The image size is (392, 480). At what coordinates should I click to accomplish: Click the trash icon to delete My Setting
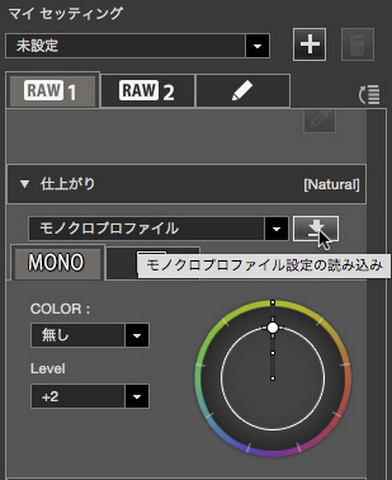click(x=357, y=45)
